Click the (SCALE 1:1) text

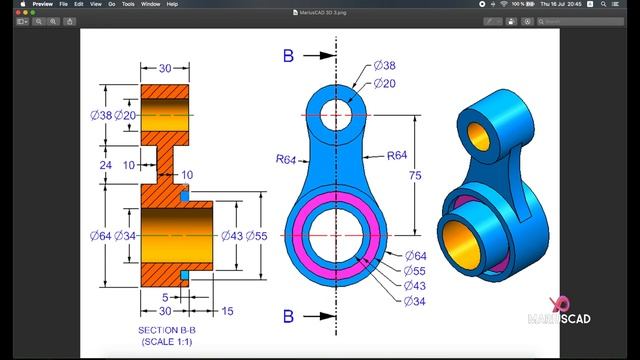pos(167,342)
